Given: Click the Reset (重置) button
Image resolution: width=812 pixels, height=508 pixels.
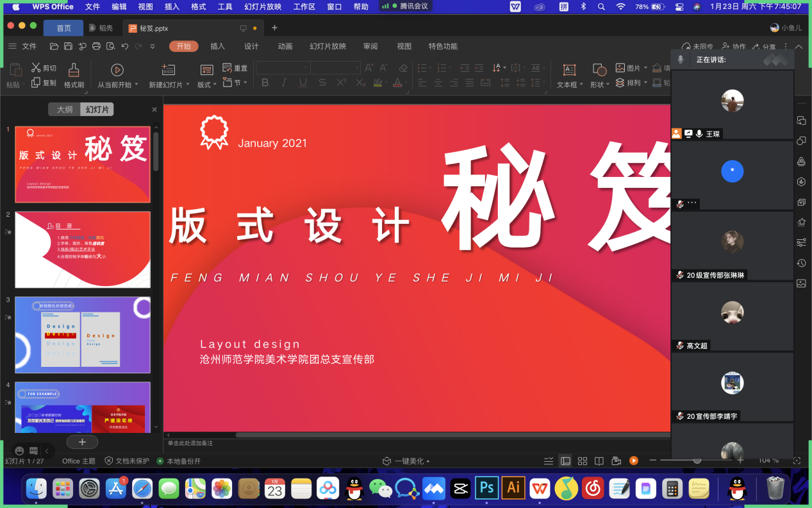Looking at the screenshot, I should coord(235,68).
